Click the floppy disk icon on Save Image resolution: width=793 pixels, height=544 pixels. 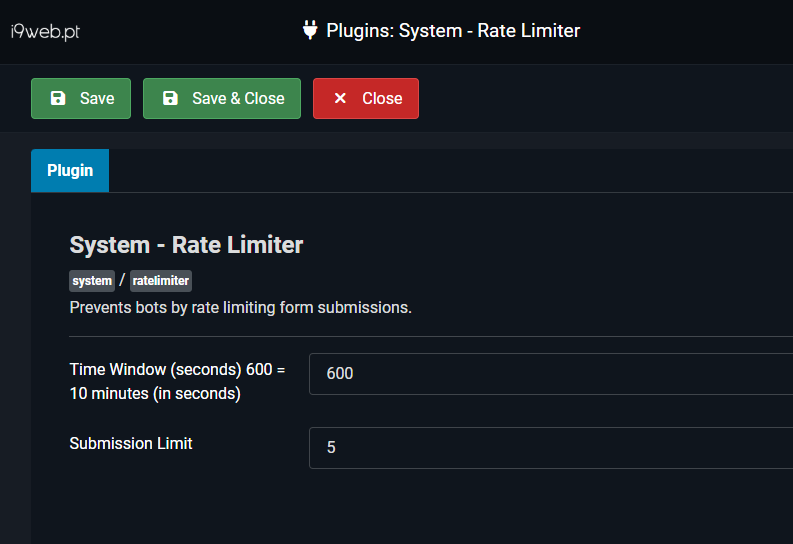tap(58, 98)
